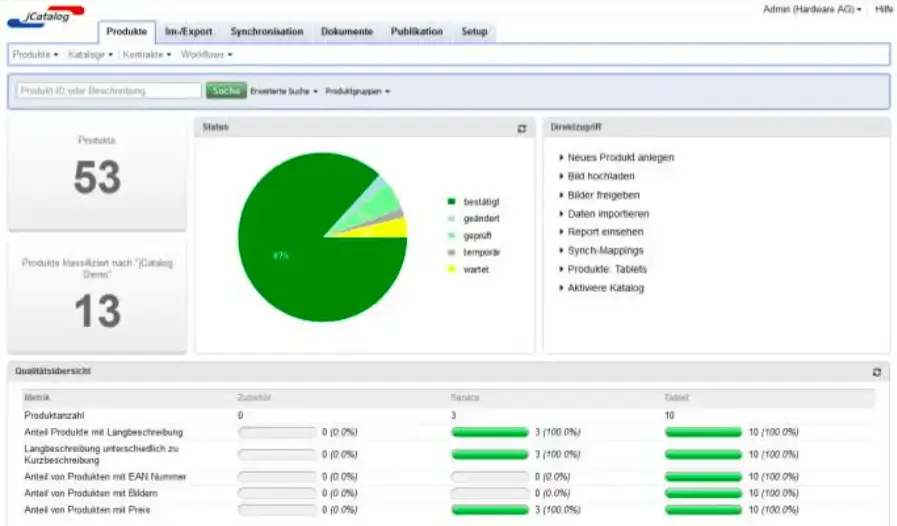Click empty Zubehör progress bar in Preis row
Viewport: 897px width, 526px height.
coord(277,509)
